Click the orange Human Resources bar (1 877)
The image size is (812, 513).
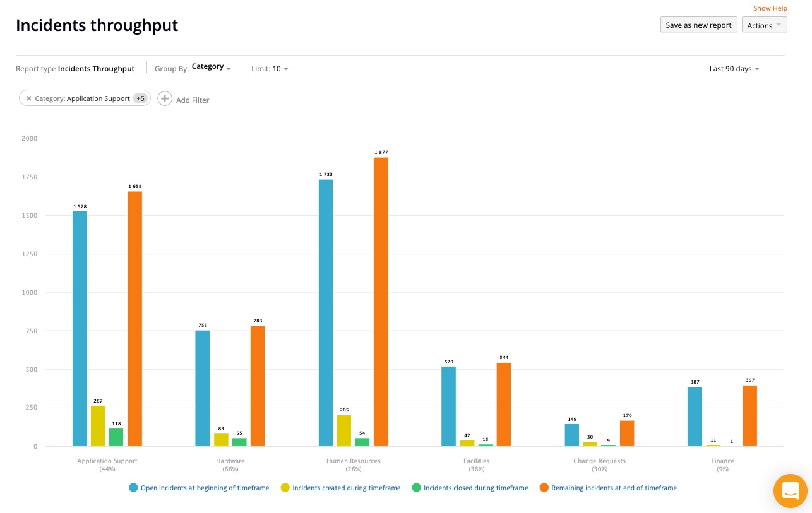tap(381, 302)
